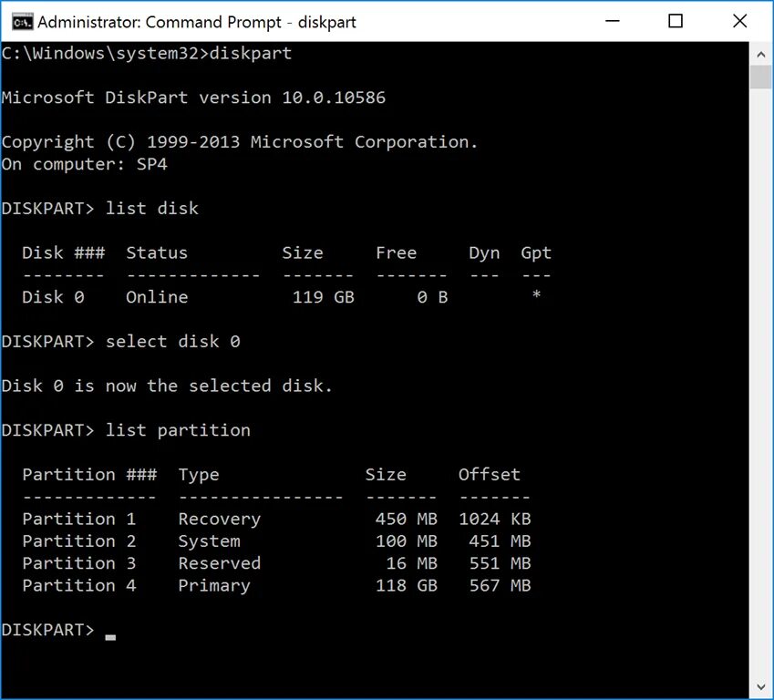Click the 'Size' header in partition table

pyautogui.click(x=386, y=474)
